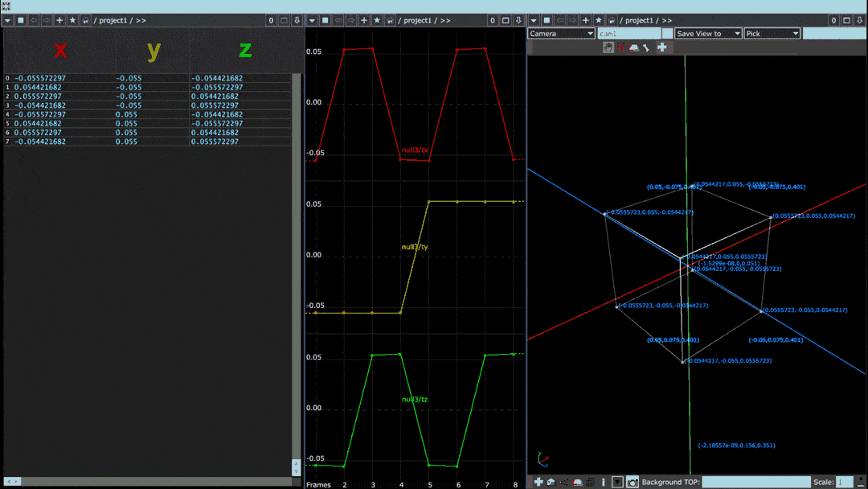Viewport: 868px width, 489px height.
Task: Click the top toolbar plus cross icon
Action: (x=662, y=47)
